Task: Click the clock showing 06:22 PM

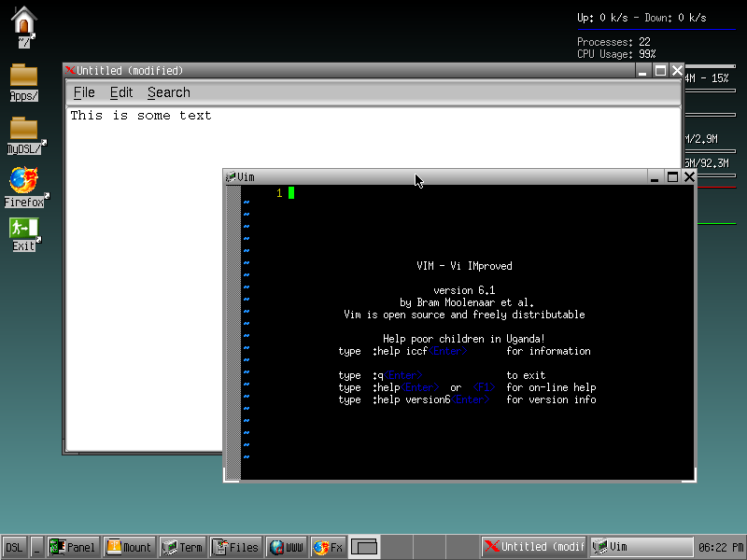Action: pos(721,547)
